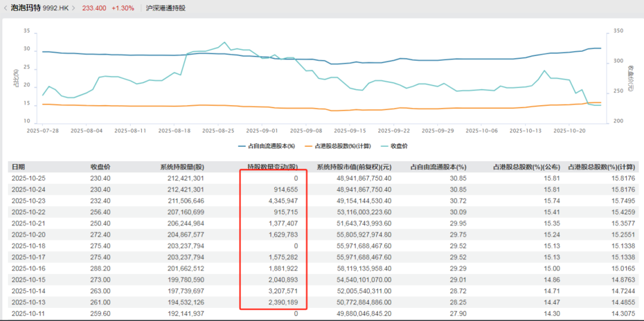Sort by 持股数量变动(股) column header
This screenshot has width=644, height=321.
click(273, 167)
